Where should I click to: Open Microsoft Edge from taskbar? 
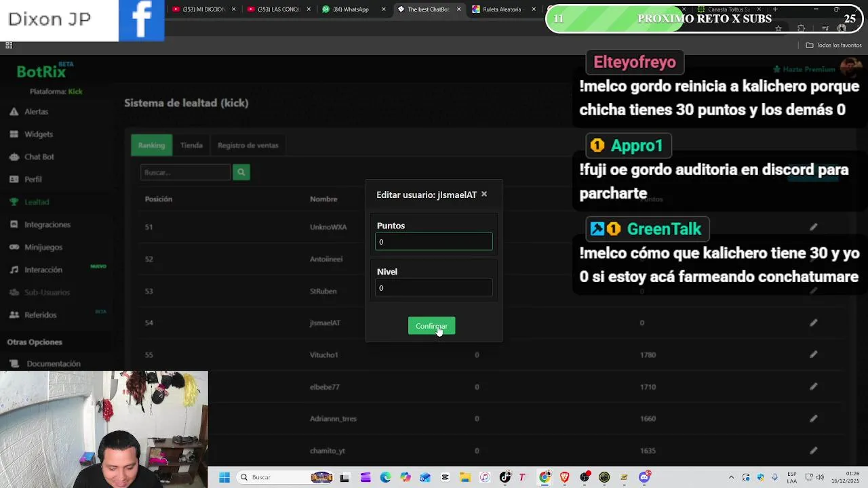386,477
